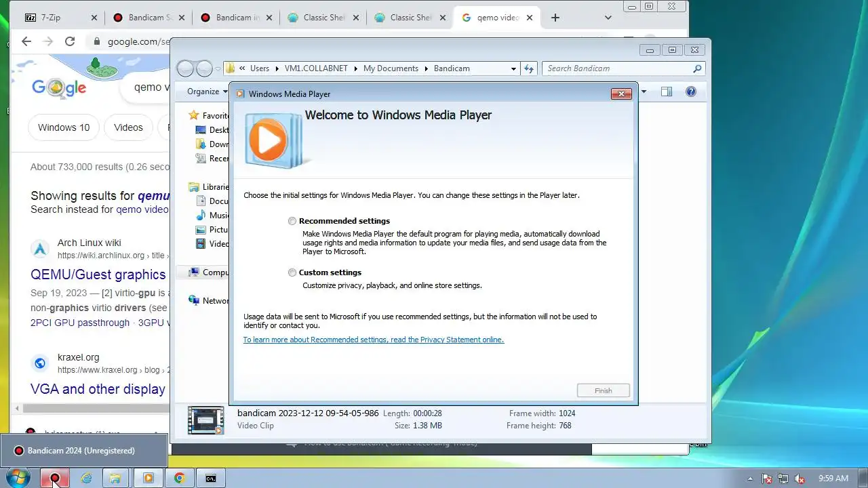Click Chrome's back arrow button
This screenshot has height=488, width=868.
[x=26, y=41]
